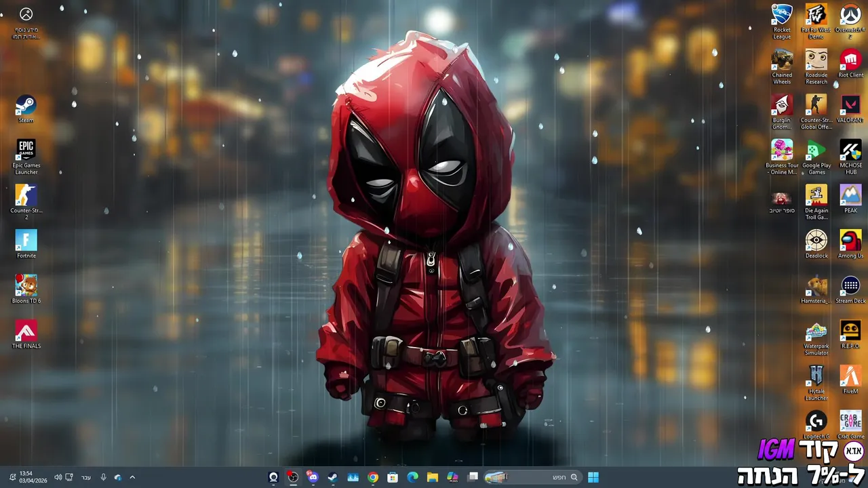Open the Hytale Launcher shortcut

pyautogui.click(x=816, y=383)
